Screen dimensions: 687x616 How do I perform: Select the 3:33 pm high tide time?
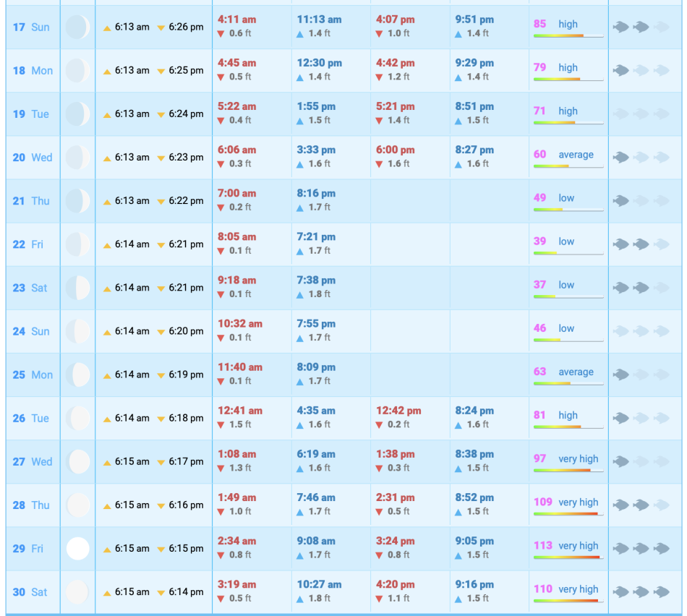316,150
